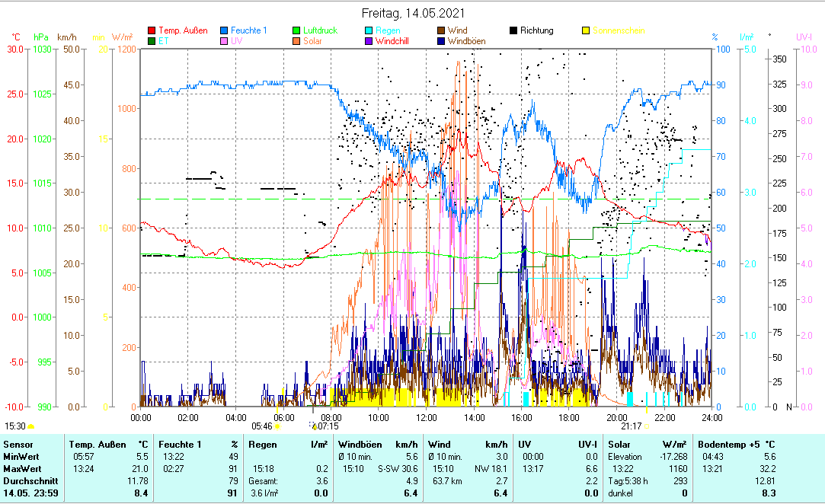Click the wind maximum "NW 18.1"
Image resolution: width=825 pixels, height=504 pixels.
[x=491, y=469]
